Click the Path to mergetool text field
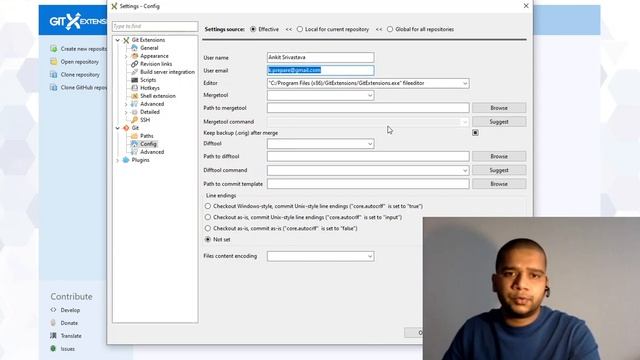This screenshot has width=640, height=360. (x=368, y=108)
